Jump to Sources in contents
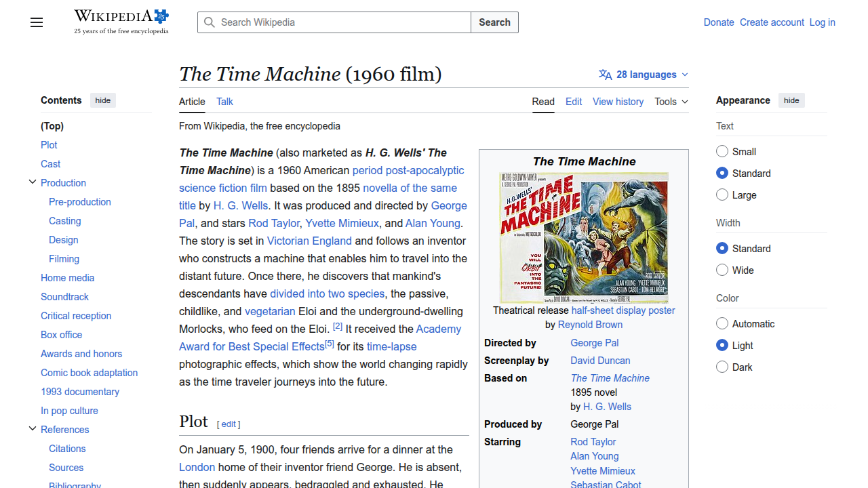Image resolution: width=868 pixels, height=488 pixels. click(x=66, y=468)
